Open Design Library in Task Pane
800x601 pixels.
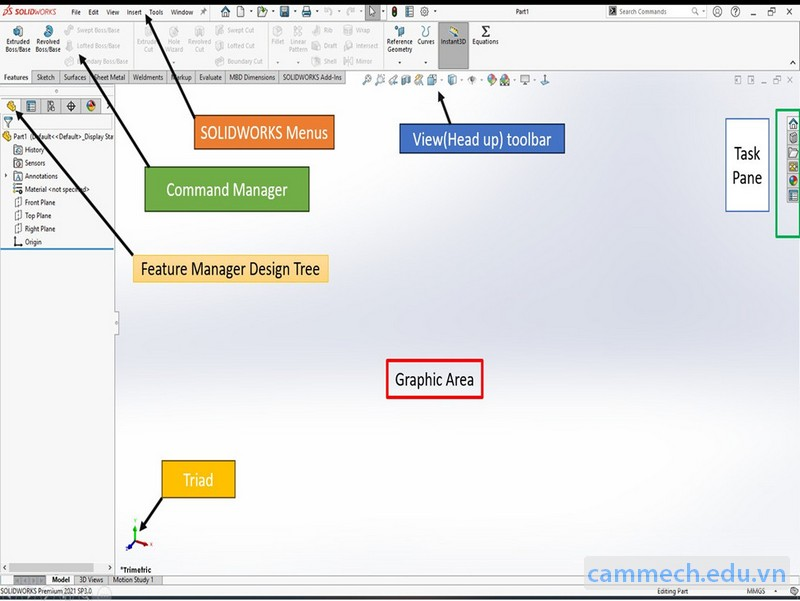(x=793, y=138)
